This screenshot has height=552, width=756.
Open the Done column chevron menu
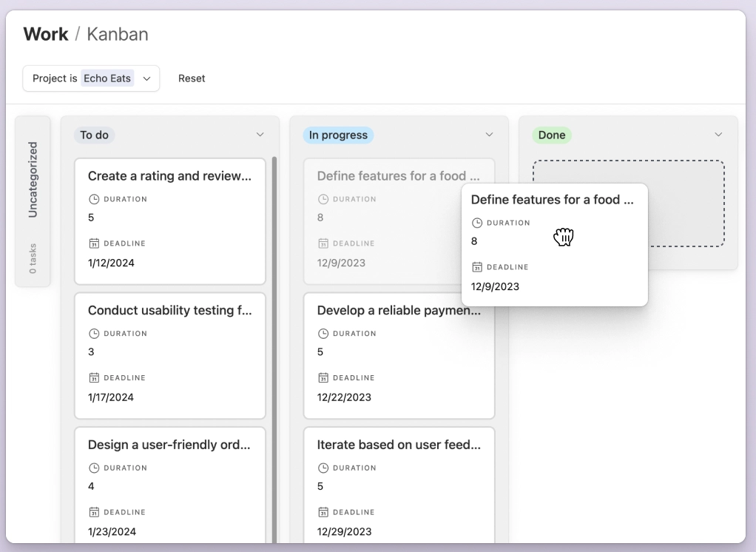[x=718, y=135]
